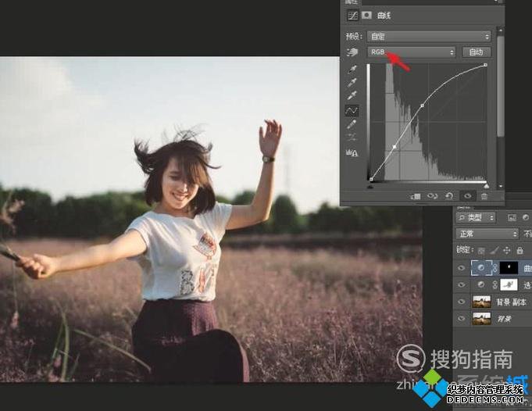Pick the black point eyedropper in Curves

pyautogui.click(x=352, y=70)
